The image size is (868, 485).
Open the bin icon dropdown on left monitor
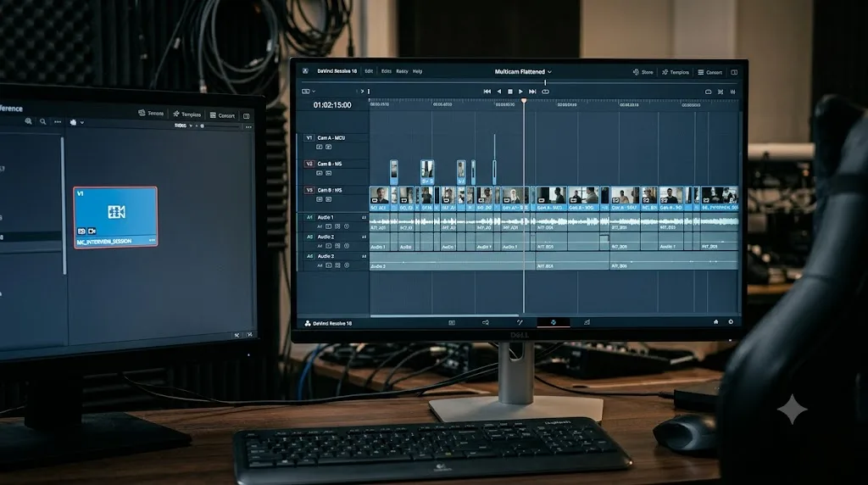coord(76,122)
